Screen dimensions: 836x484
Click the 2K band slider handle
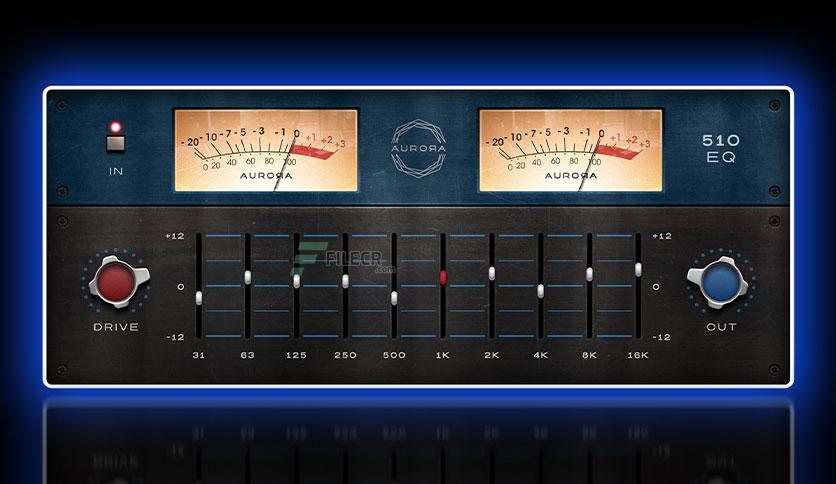(492, 273)
